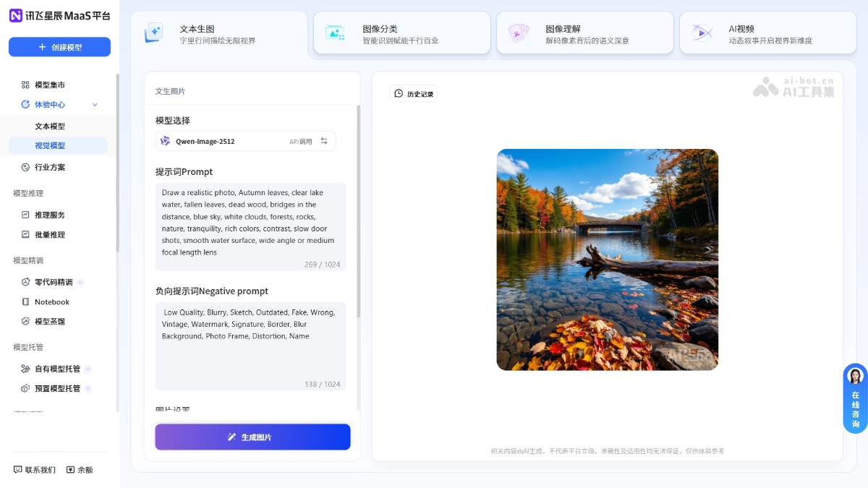Click the 生成图片 button

point(252,437)
